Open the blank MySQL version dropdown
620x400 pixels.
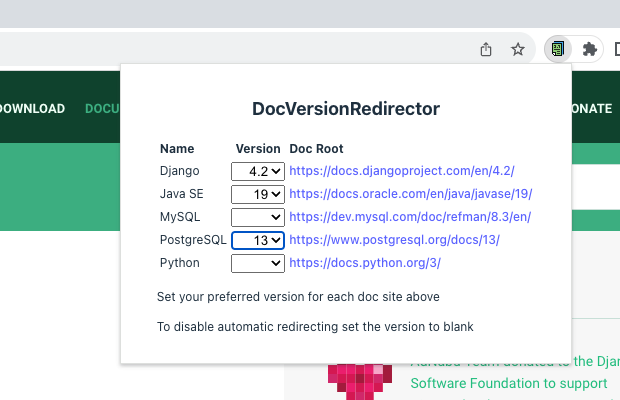pyautogui.click(x=258, y=217)
